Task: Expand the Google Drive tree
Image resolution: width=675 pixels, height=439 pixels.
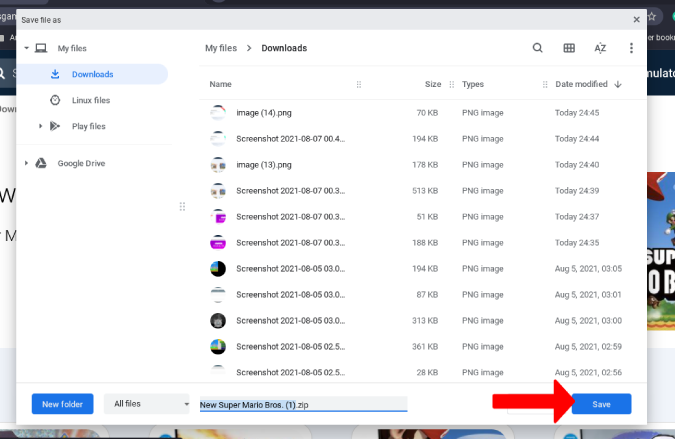Action: point(27,163)
